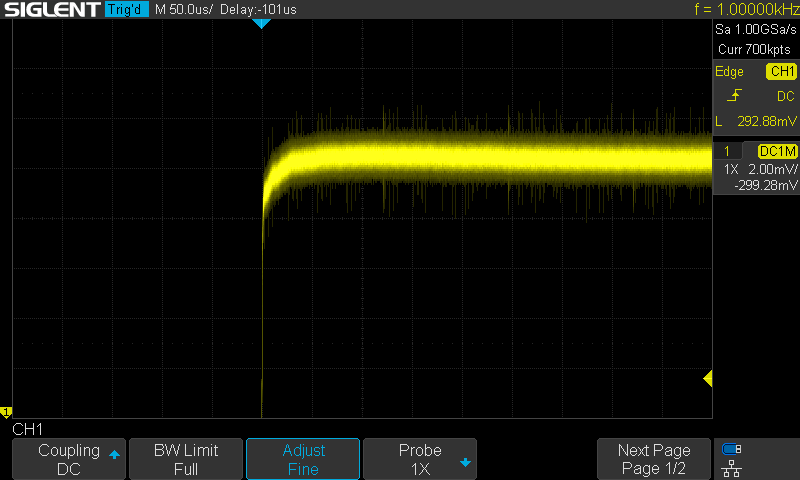Click the -299.28mV offset readout
Screen dimensions: 800x480
pyautogui.click(x=766, y=185)
